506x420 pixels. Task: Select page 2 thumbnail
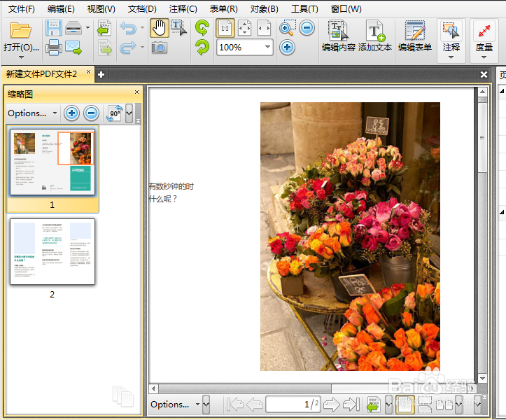52,251
